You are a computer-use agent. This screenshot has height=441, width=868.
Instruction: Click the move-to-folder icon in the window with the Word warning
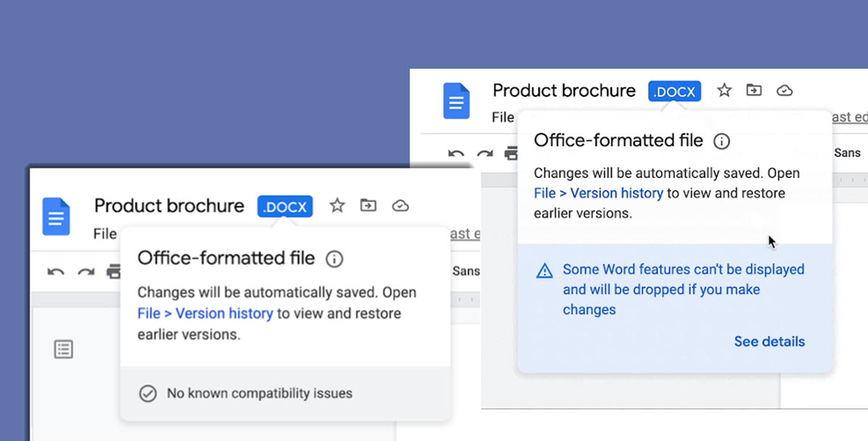(754, 91)
